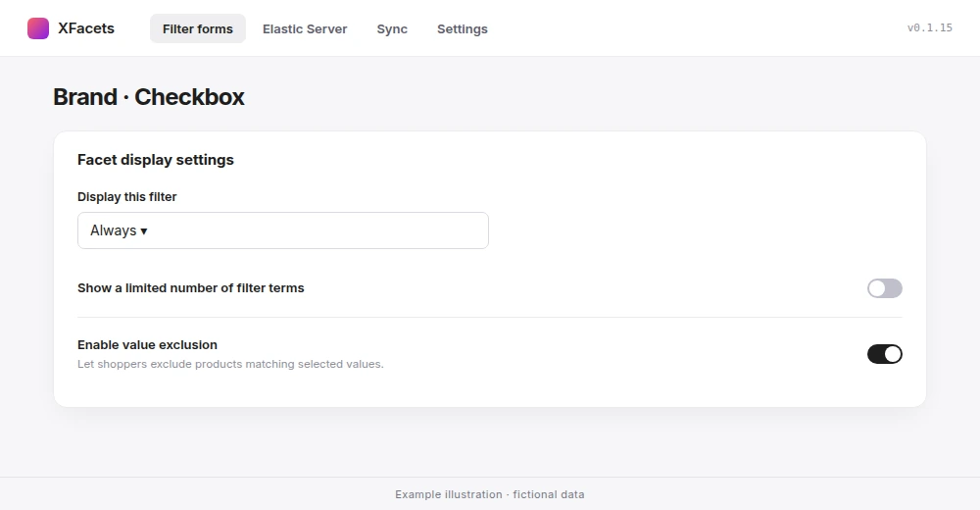The height and width of the screenshot is (510, 980).
Task: Click the Example illustration footer text
Action: click(x=490, y=494)
